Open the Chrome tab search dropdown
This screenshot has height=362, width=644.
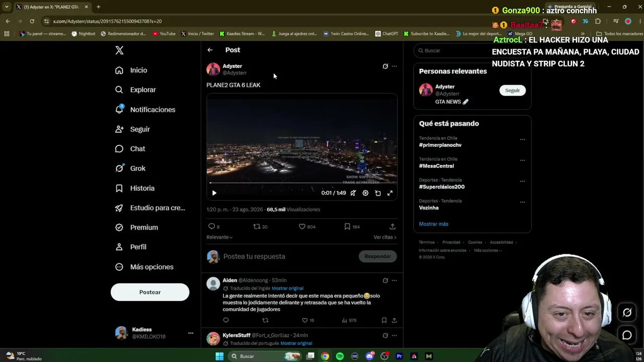(x=7, y=7)
